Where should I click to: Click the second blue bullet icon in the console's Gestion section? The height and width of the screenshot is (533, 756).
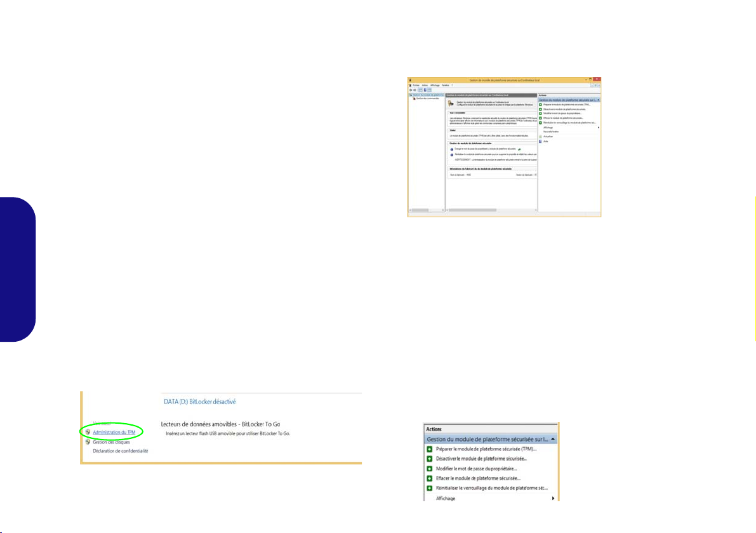[x=452, y=155]
